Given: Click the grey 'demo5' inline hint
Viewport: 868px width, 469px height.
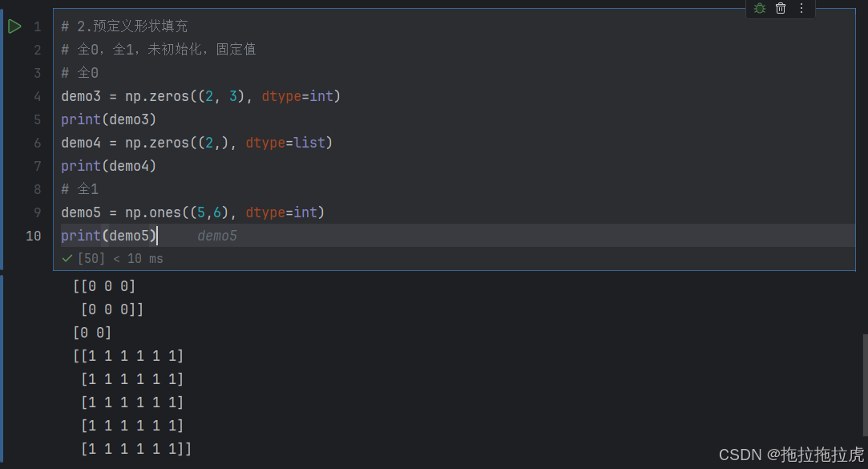Looking at the screenshot, I should (217, 236).
